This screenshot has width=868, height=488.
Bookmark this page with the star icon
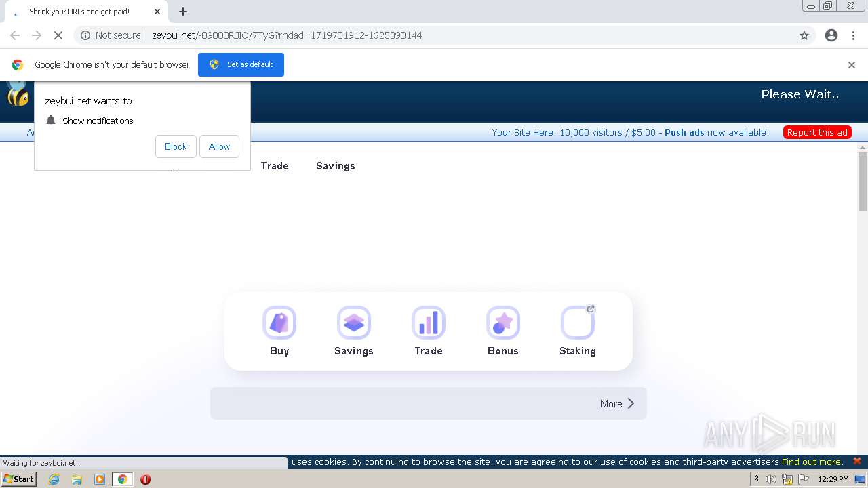tap(804, 35)
